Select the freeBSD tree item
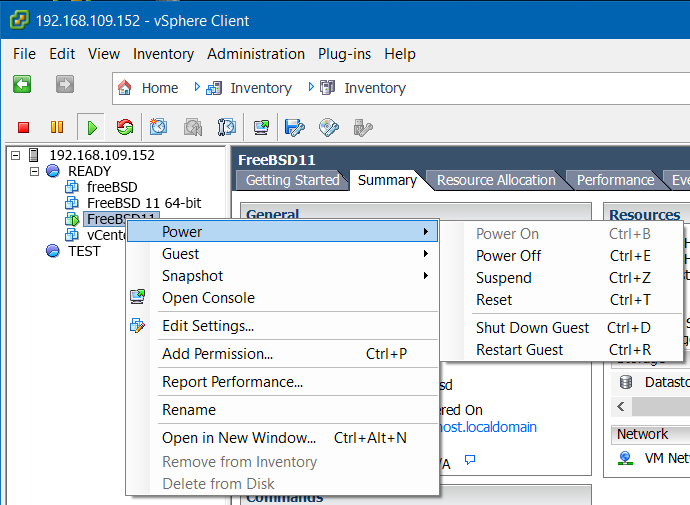690x505 pixels. click(112, 187)
